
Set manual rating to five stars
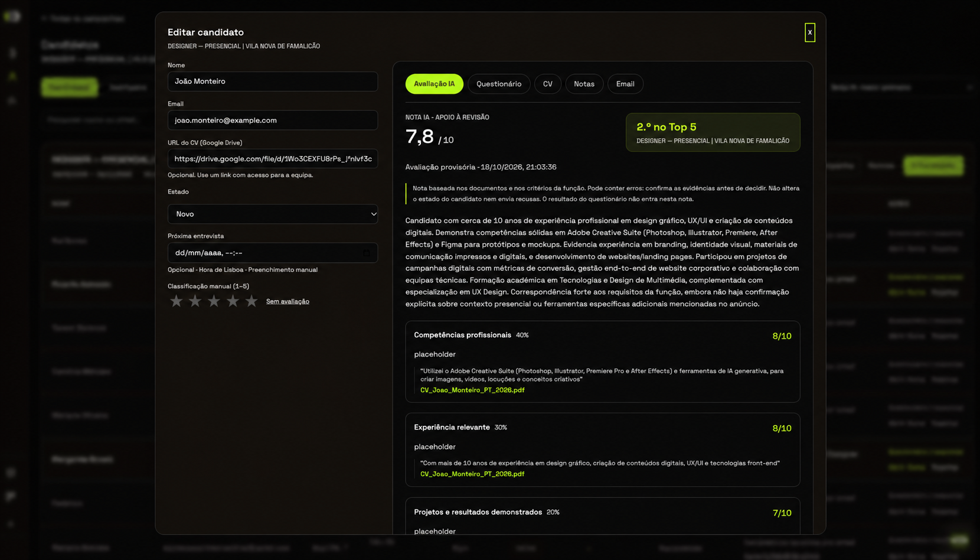coord(251,301)
